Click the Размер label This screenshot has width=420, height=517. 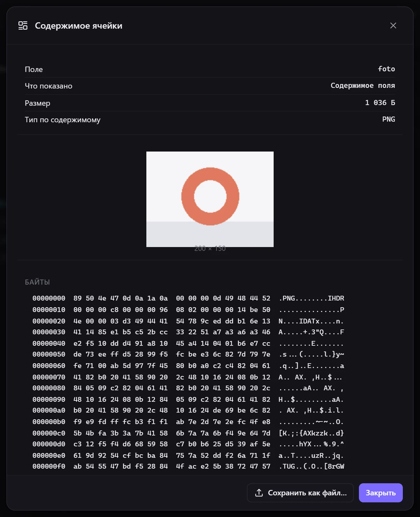coord(38,103)
